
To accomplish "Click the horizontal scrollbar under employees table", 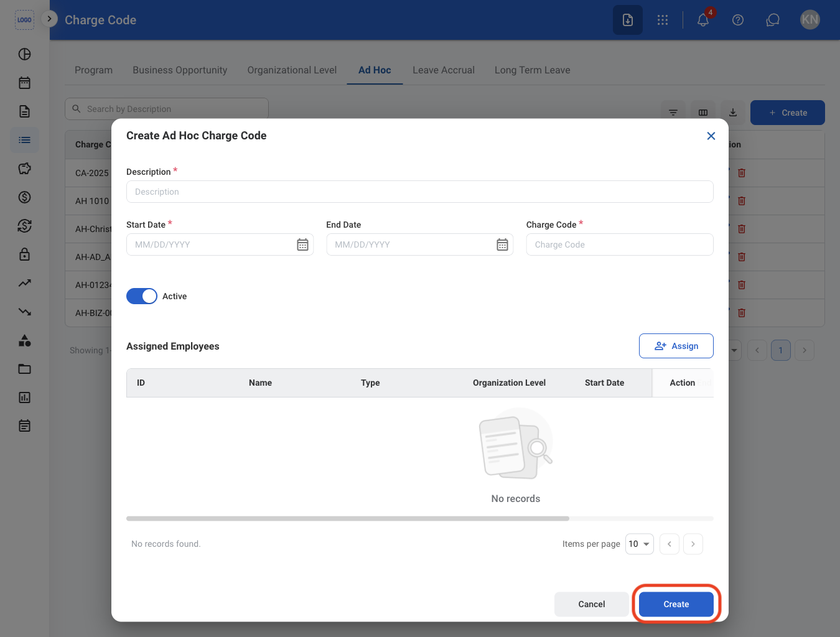I will 348,518.
